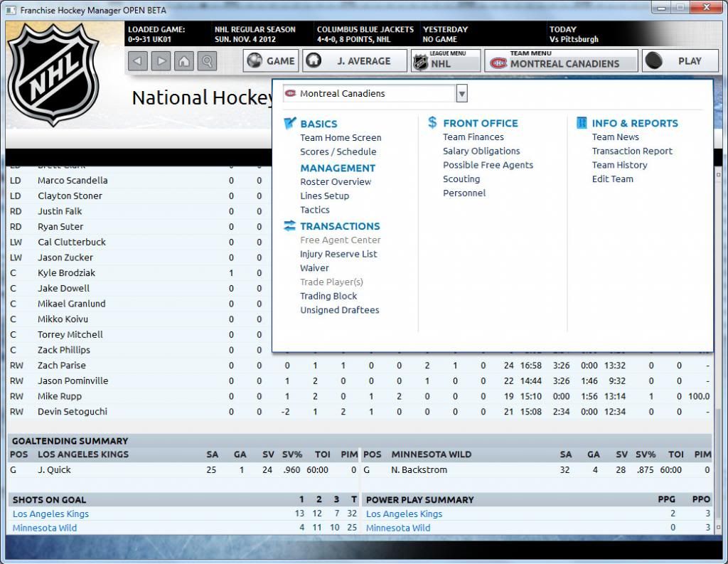This screenshot has width=728, height=564.
Task: Open Transaction Report
Action: [x=632, y=151]
